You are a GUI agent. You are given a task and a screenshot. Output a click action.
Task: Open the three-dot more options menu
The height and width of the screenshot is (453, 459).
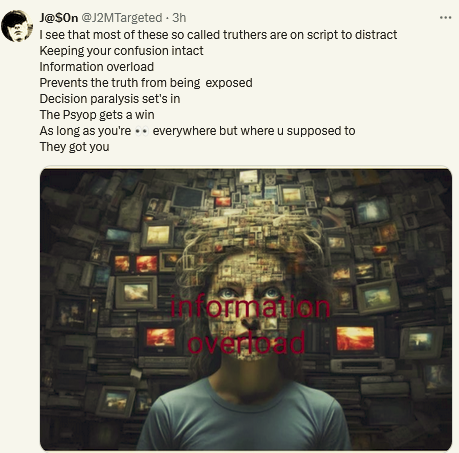[445, 18]
